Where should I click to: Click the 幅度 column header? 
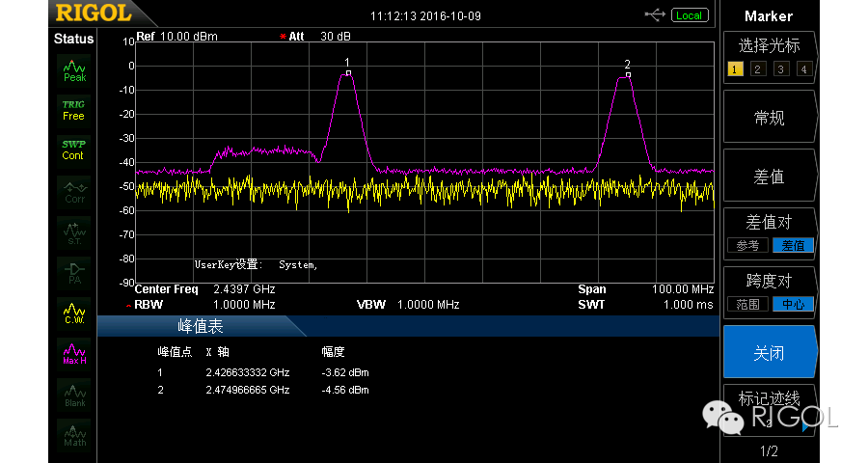333,352
